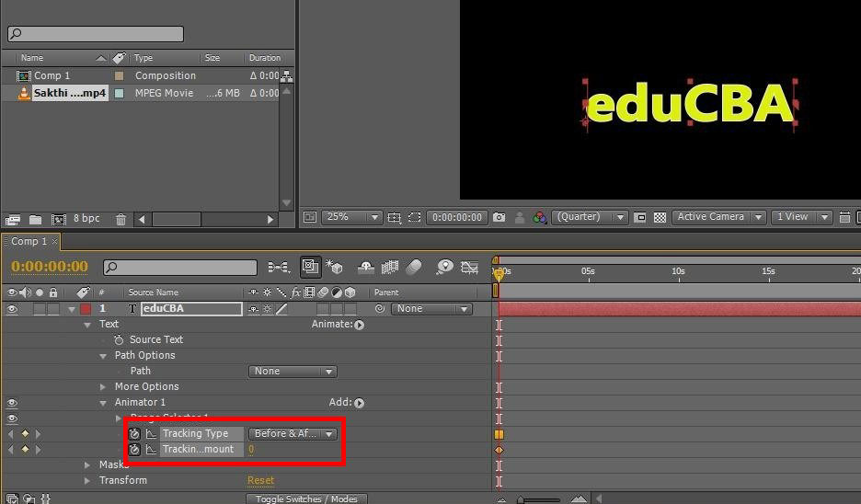Delete selected item with trash icon
This screenshot has width=861, height=504.
click(x=121, y=220)
